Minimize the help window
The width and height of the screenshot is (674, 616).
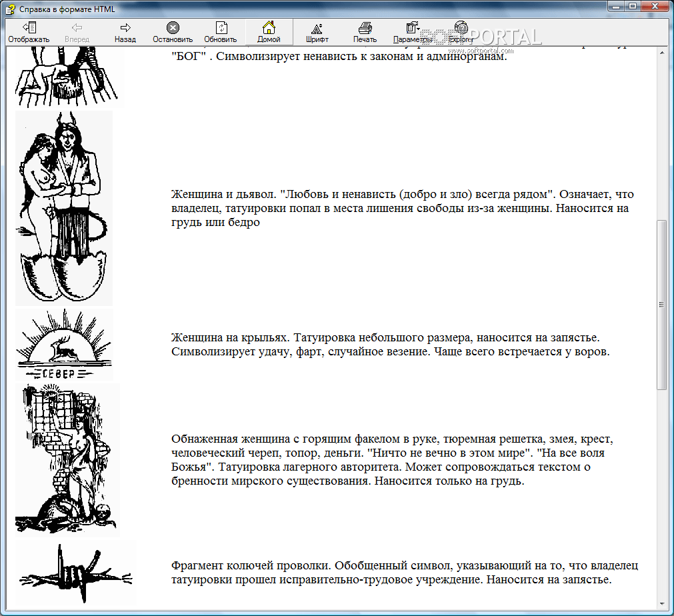[x=617, y=7]
